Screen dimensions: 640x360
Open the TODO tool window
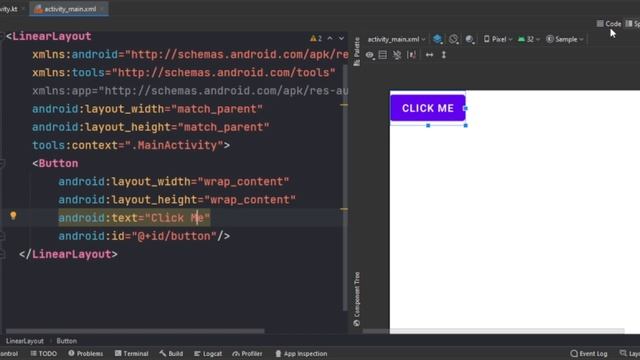point(44,353)
